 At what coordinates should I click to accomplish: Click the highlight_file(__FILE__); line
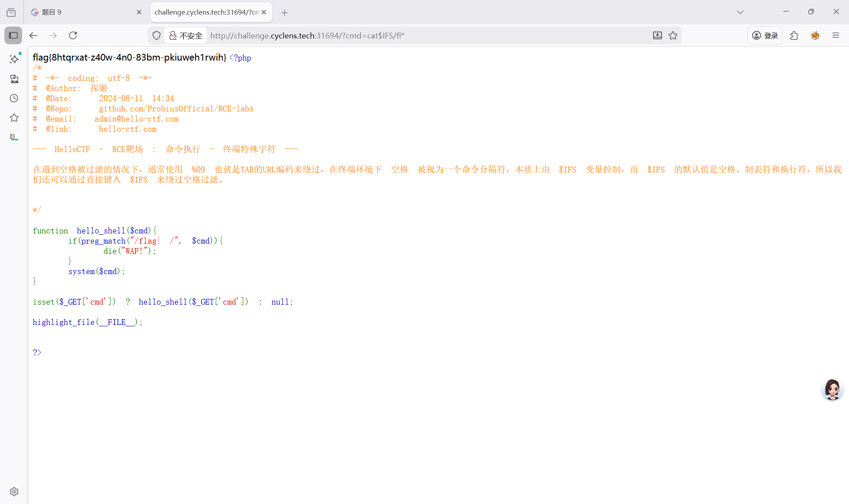click(88, 322)
